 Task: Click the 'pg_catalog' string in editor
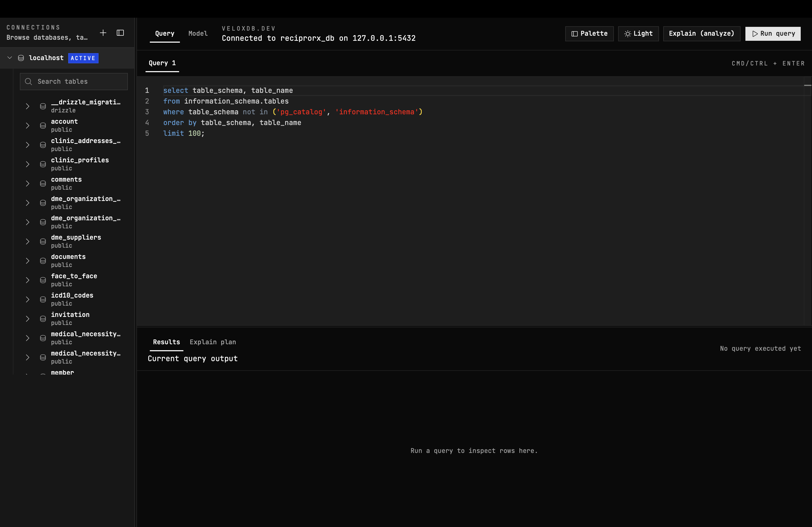click(x=301, y=112)
